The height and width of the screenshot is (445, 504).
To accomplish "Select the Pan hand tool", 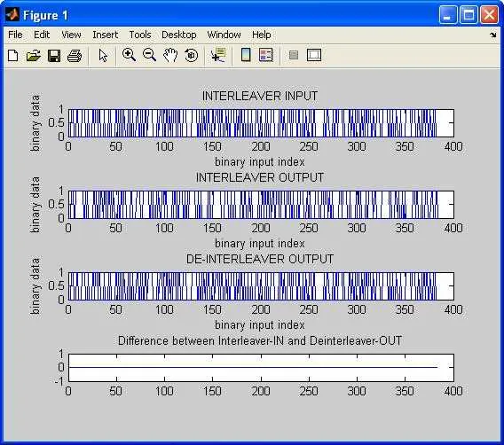I will pos(170,55).
